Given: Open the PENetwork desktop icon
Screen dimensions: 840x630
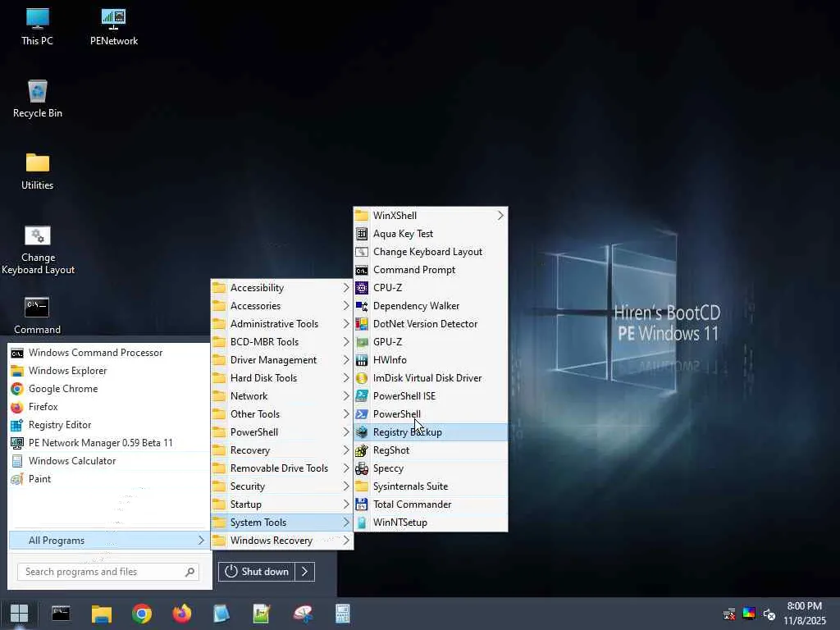Looking at the screenshot, I should [113, 27].
